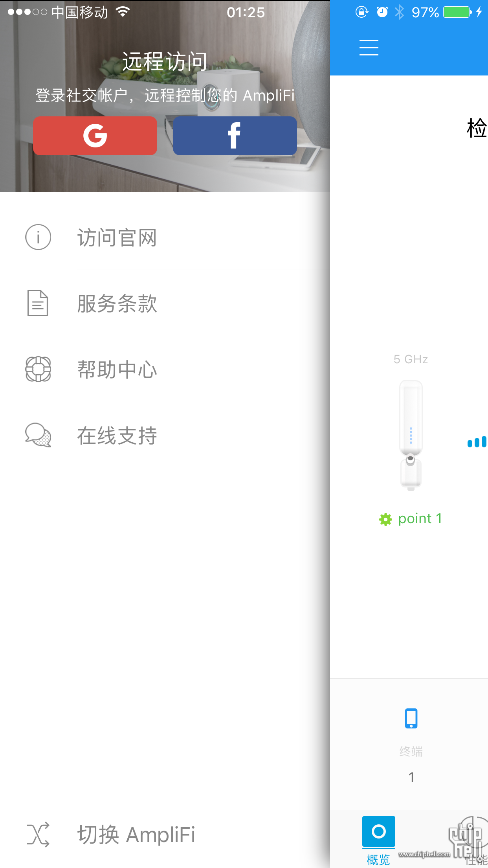The width and height of the screenshot is (488, 868).
Task: Tap the Bluetooth status icon
Action: (399, 12)
